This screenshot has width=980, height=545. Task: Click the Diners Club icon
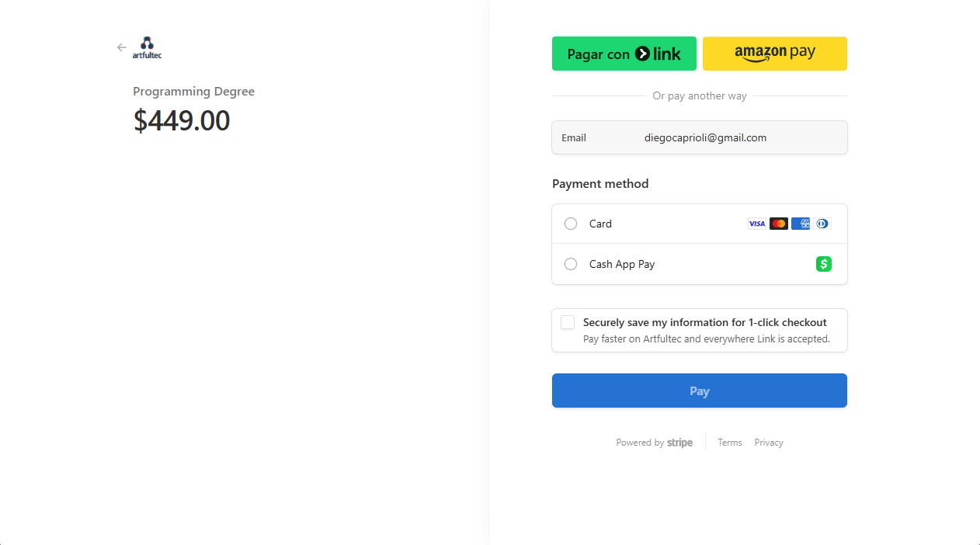(x=822, y=224)
